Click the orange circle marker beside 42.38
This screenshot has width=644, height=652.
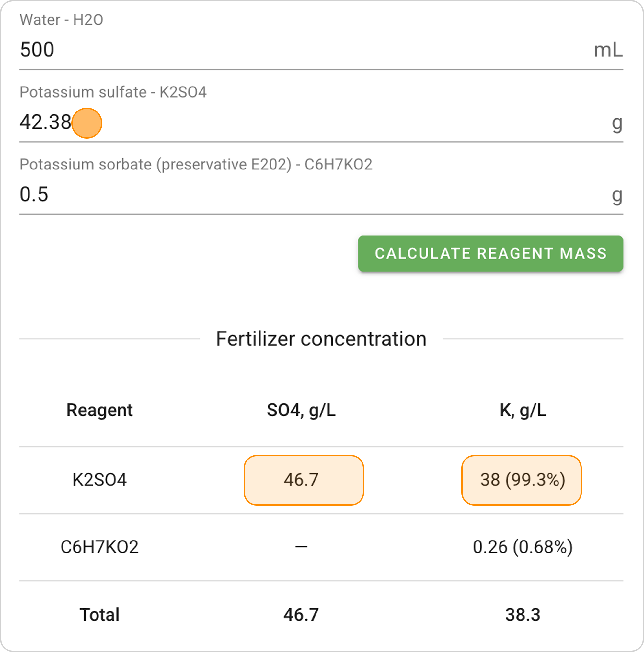click(87, 123)
